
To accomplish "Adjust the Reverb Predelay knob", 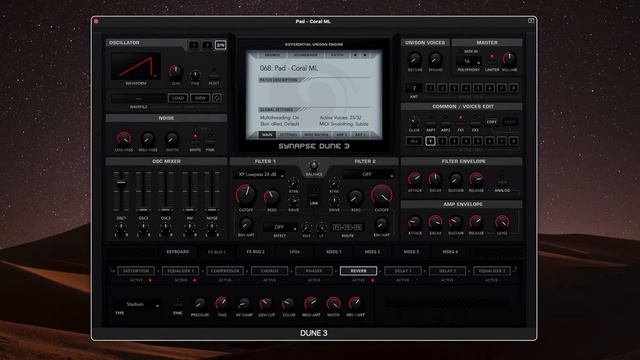I will [200, 303].
